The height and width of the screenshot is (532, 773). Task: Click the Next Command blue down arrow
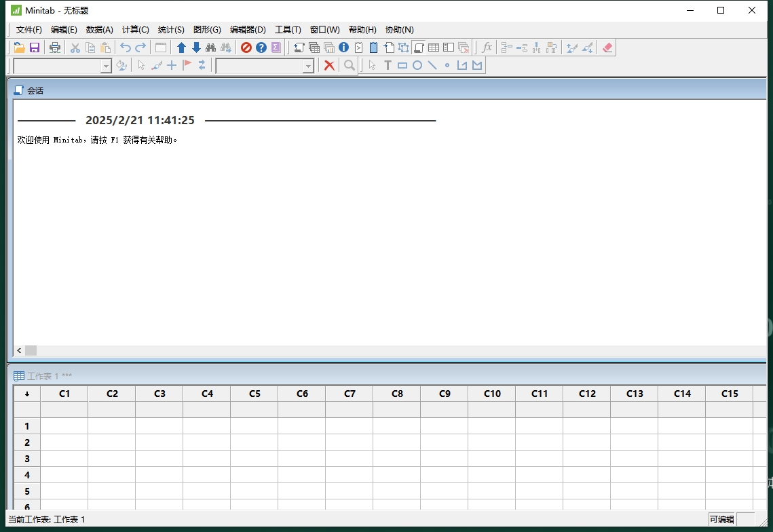[196, 47]
